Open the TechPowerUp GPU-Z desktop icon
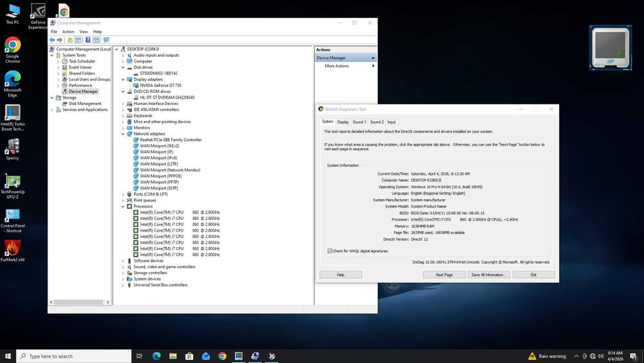This screenshot has height=363, width=644. coord(12,186)
